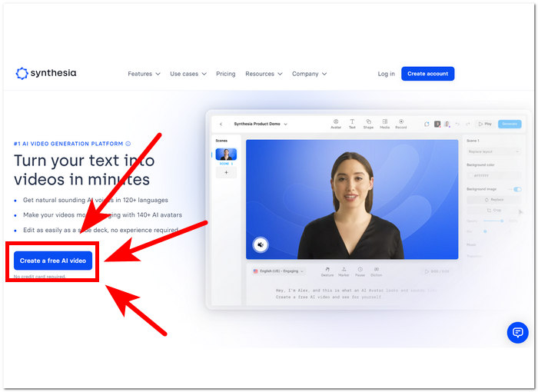Screen dimensions: 538x392
Task: Click the info icon beside platform tagline
Action: click(x=128, y=144)
